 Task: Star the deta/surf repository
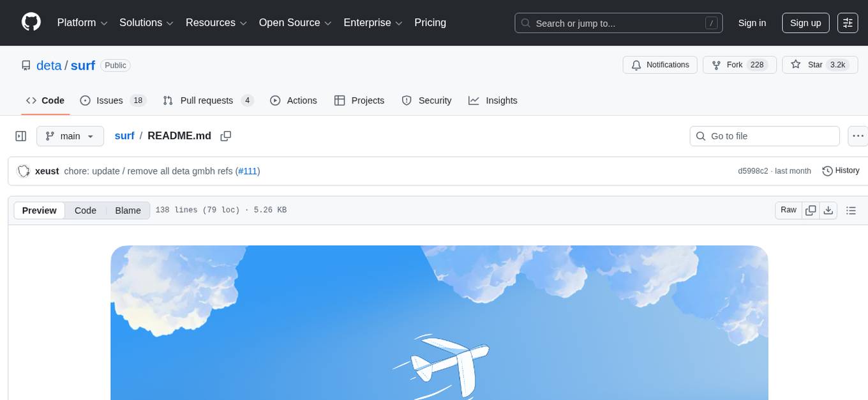809,65
